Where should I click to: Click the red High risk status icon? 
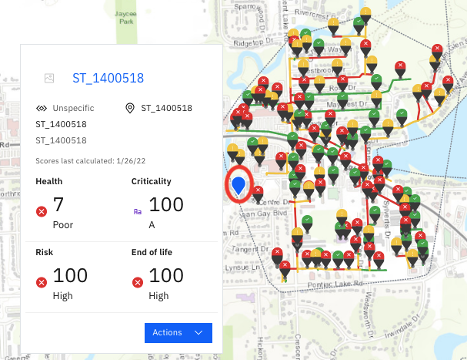(x=41, y=282)
